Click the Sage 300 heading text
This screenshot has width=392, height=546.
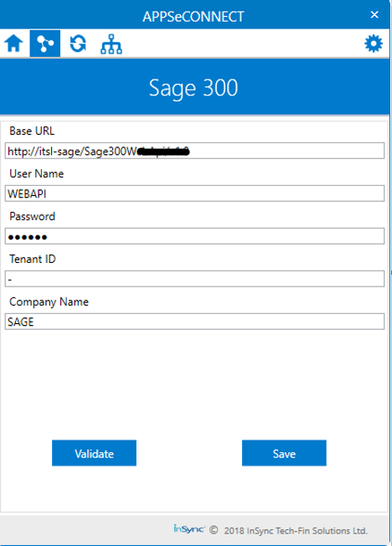pyautogui.click(x=193, y=88)
